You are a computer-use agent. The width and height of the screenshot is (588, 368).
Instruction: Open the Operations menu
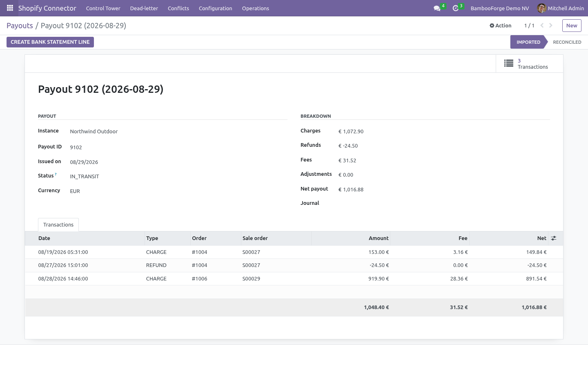pyautogui.click(x=256, y=8)
